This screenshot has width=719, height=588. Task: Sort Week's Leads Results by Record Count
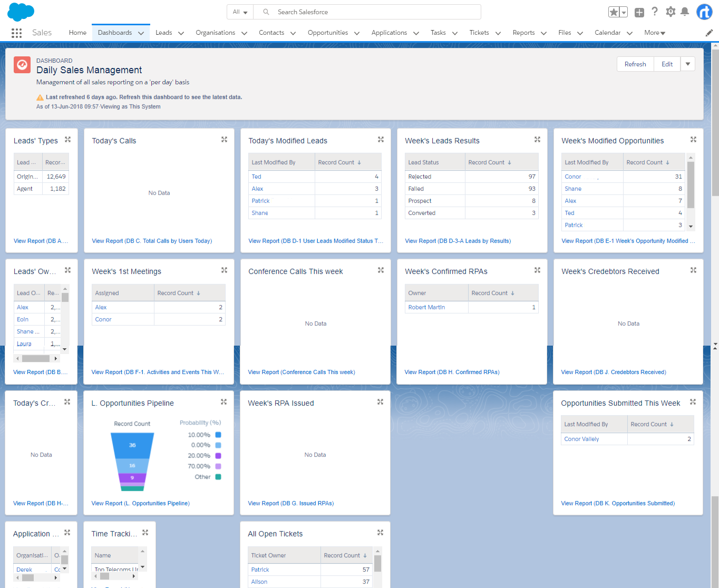pos(490,162)
